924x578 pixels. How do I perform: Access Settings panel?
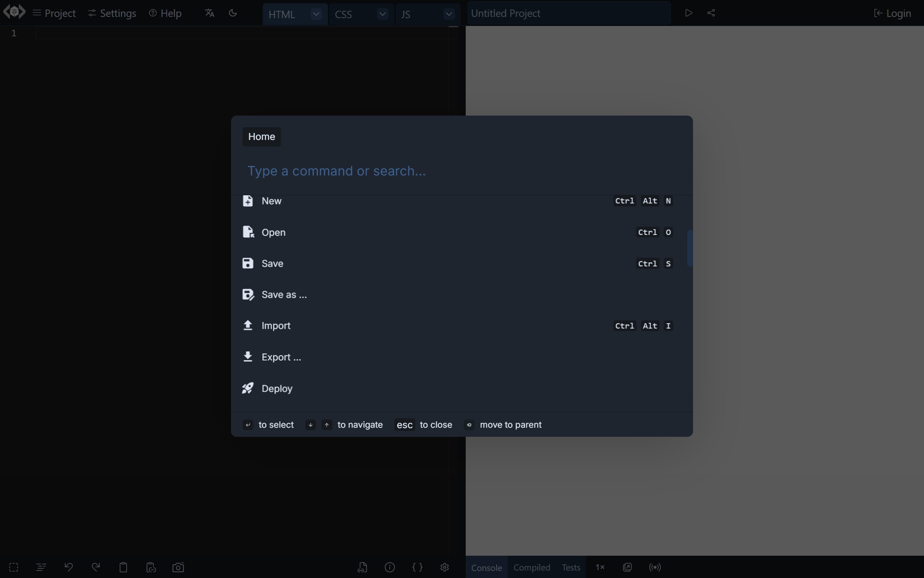(111, 13)
